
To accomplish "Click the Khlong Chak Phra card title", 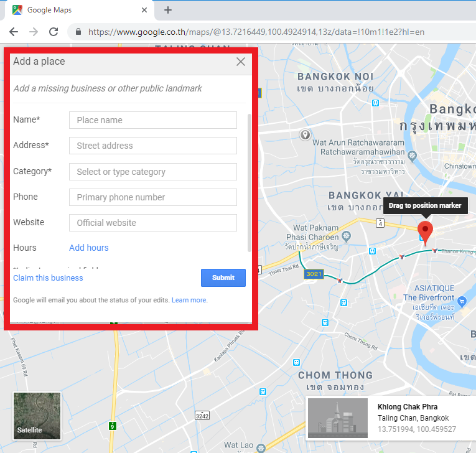I will point(408,406).
